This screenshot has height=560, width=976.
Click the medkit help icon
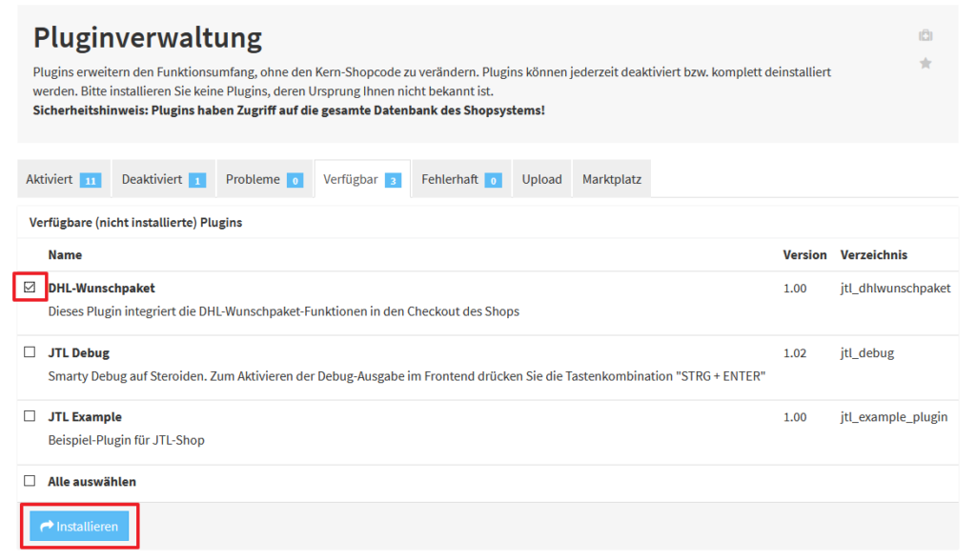click(925, 36)
